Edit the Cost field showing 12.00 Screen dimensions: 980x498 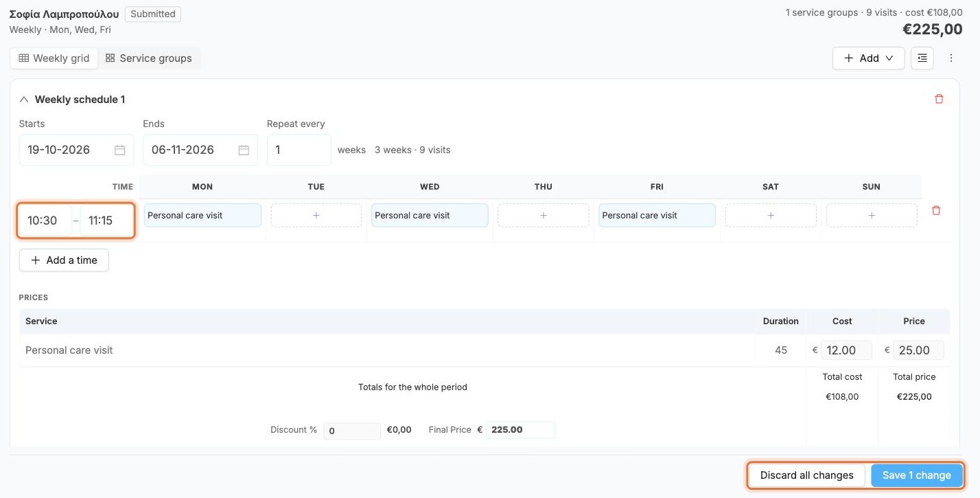pos(846,350)
